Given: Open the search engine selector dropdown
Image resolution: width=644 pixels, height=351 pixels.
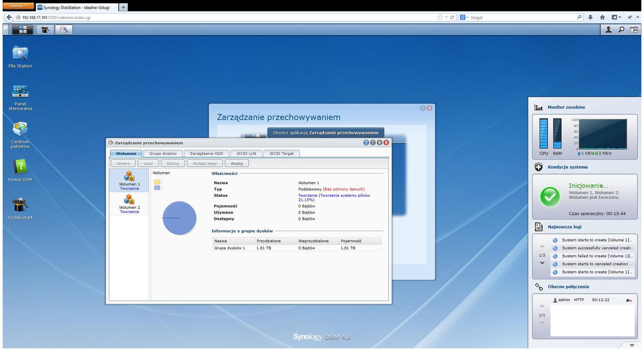Looking at the screenshot, I should point(464,17).
